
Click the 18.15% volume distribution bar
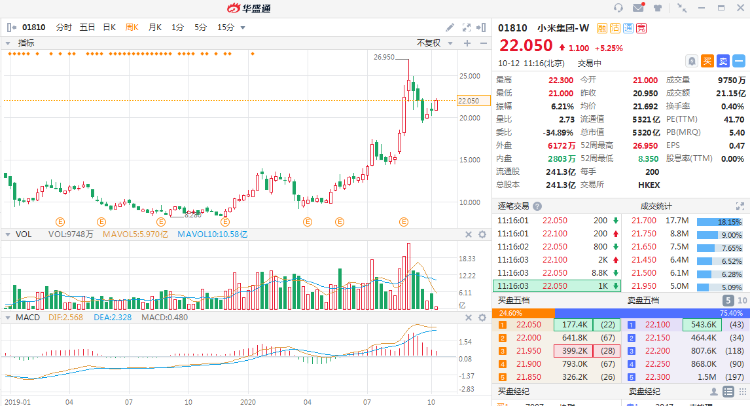click(x=719, y=222)
